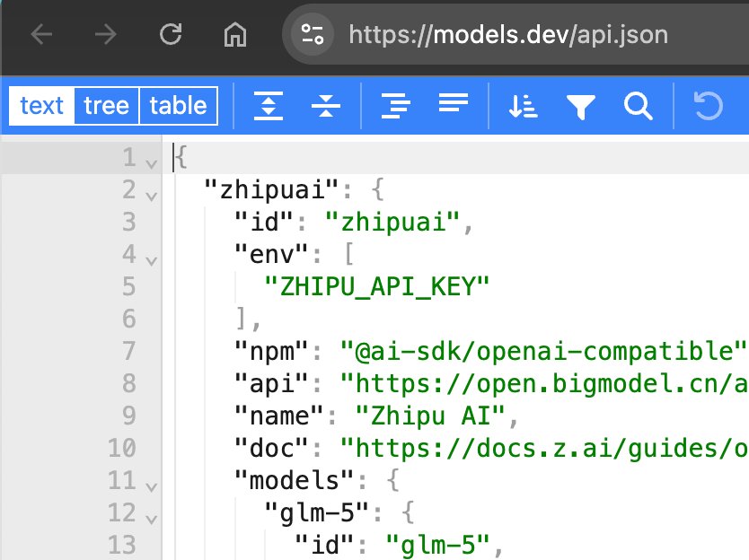Click the docs.z.ai doc URL value

point(544,449)
